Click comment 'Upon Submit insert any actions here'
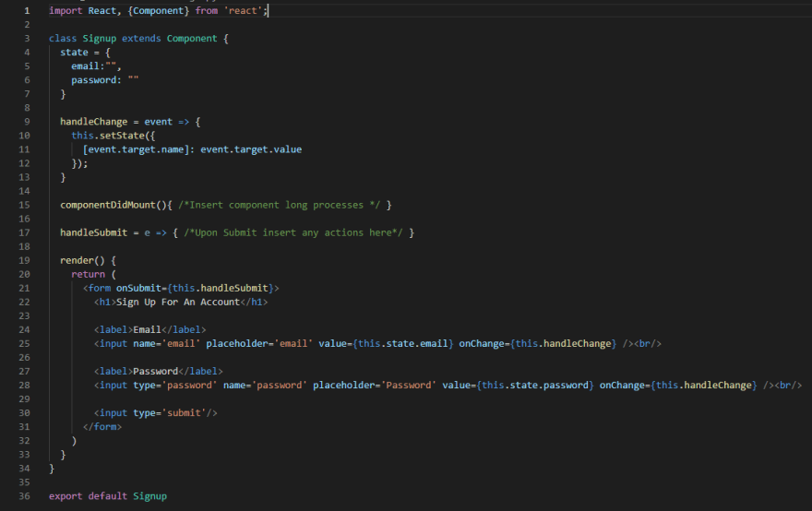This screenshot has width=812, height=511. 293,233
